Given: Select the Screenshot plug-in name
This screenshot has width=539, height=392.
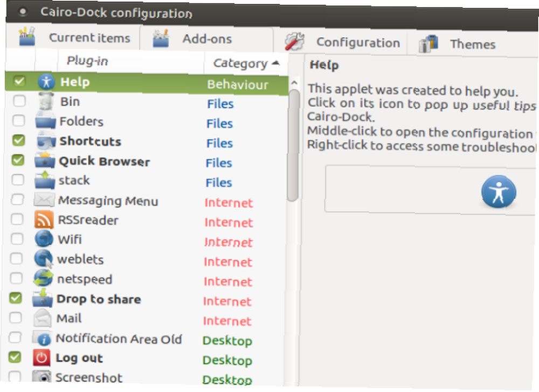Looking at the screenshot, I should click(x=89, y=377).
